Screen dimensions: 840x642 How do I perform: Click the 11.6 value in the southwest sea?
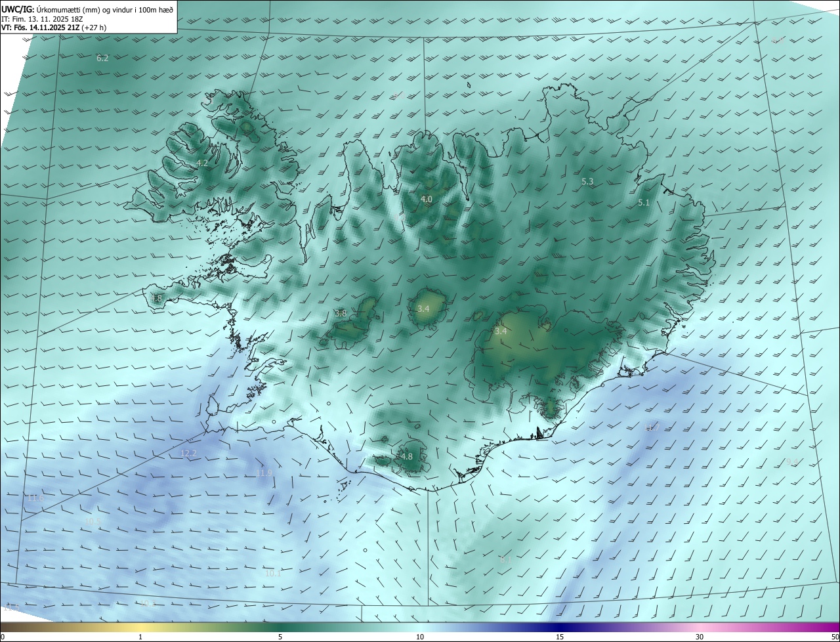[36, 498]
